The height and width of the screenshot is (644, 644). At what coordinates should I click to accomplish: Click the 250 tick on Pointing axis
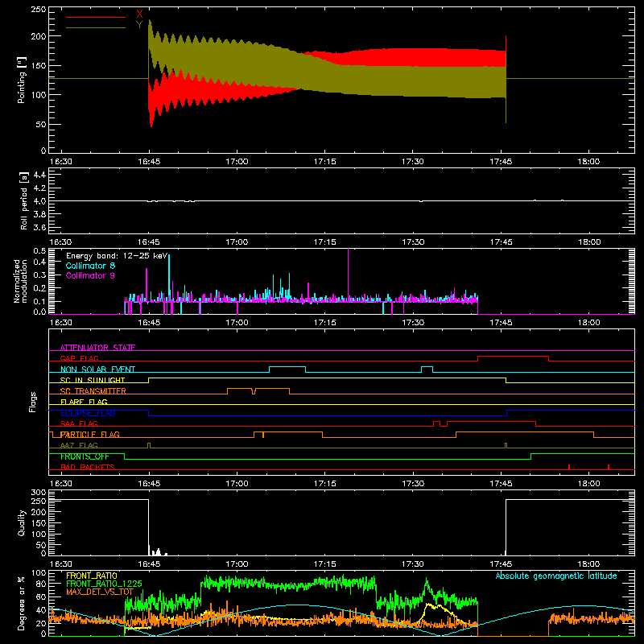39,10
